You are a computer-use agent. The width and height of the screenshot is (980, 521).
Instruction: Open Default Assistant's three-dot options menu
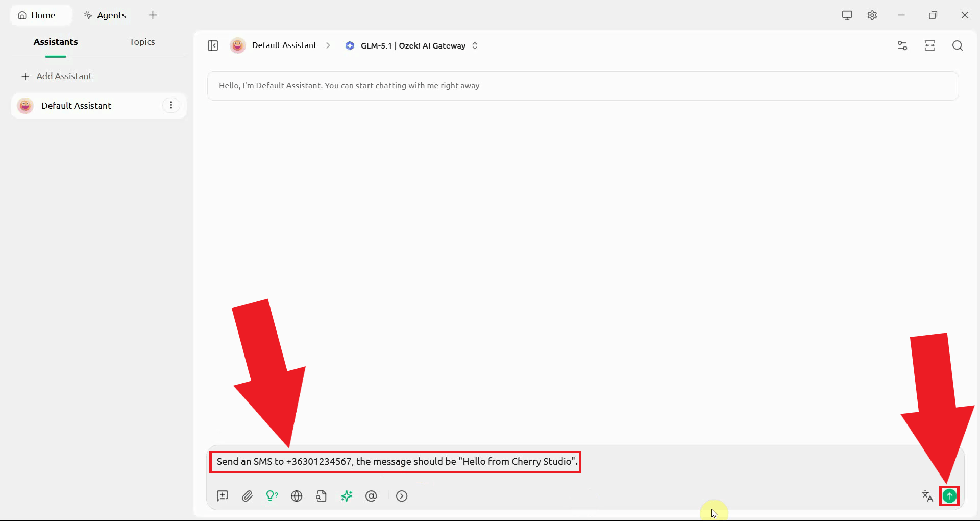pos(171,106)
